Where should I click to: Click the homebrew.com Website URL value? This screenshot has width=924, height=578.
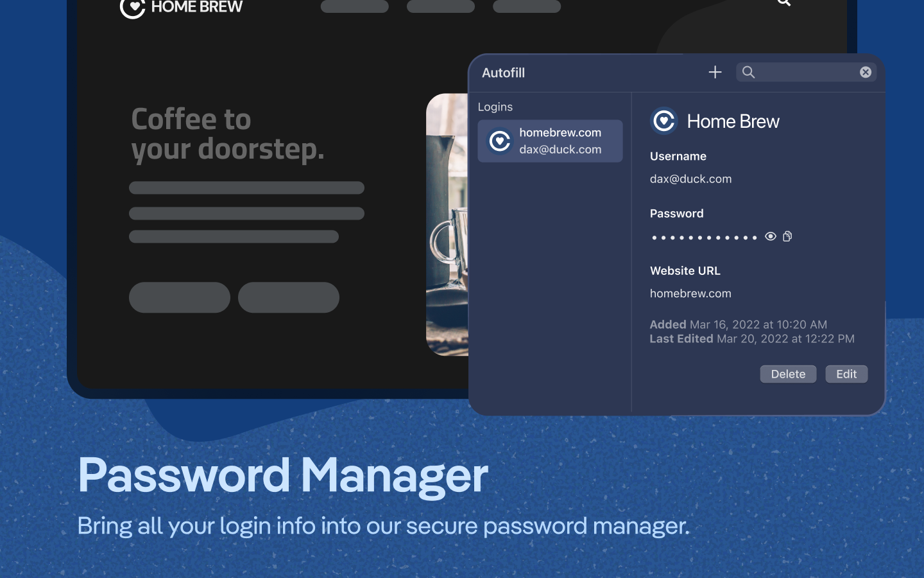[690, 293]
